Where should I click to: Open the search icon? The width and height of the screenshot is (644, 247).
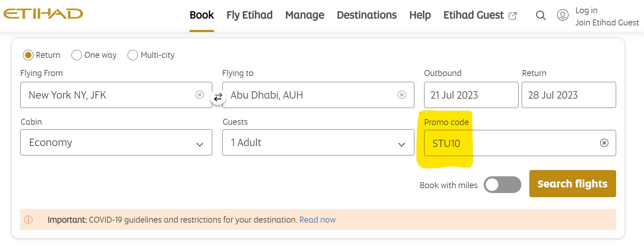coord(540,15)
